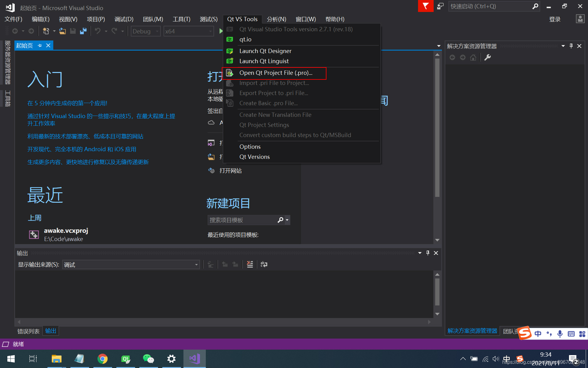Open the Qt taskbar application icon

(x=126, y=359)
